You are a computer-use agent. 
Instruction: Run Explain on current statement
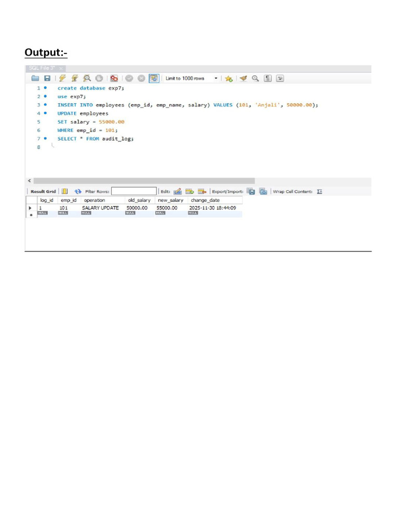click(x=87, y=78)
